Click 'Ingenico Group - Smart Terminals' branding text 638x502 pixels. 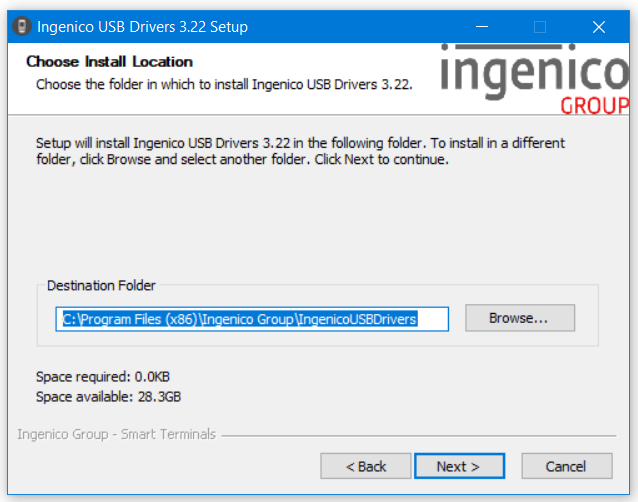[116, 434]
